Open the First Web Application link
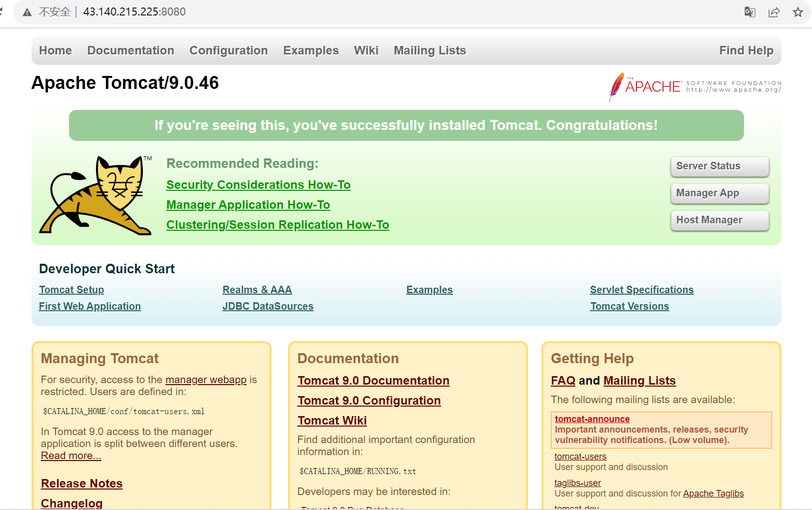Image resolution: width=812 pixels, height=510 pixels. [x=90, y=306]
